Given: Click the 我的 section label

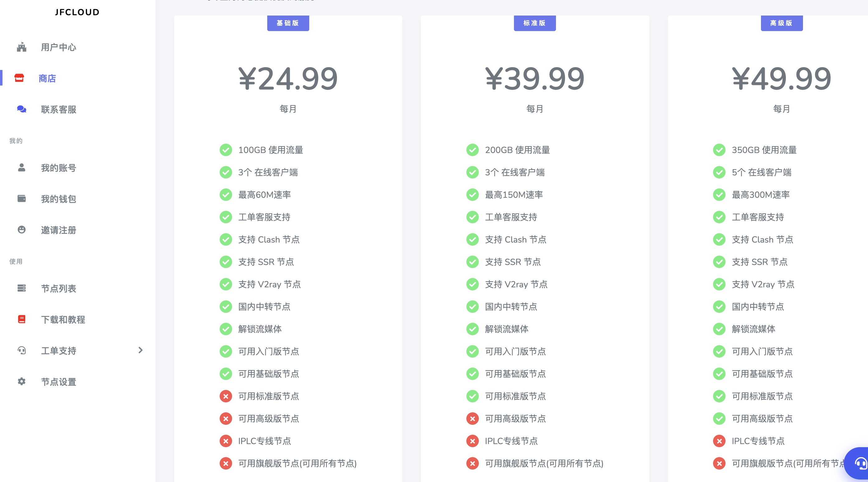Looking at the screenshot, I should click(16, 141).
